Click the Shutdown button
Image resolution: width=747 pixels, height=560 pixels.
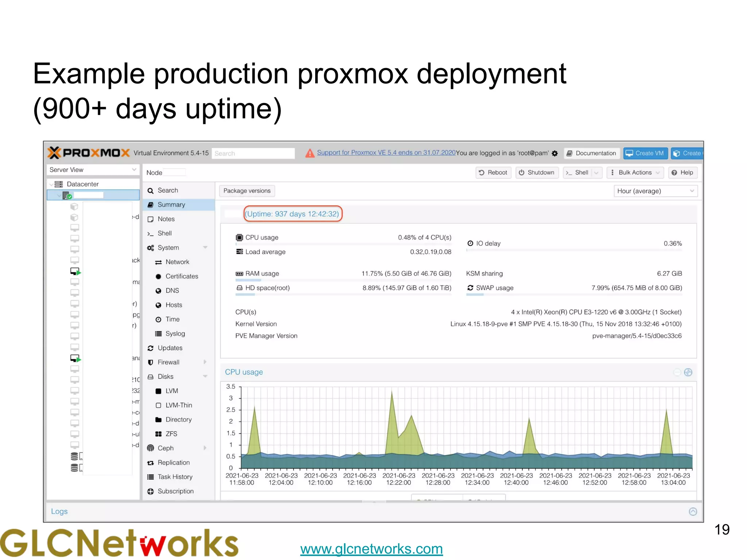point(537,172)
